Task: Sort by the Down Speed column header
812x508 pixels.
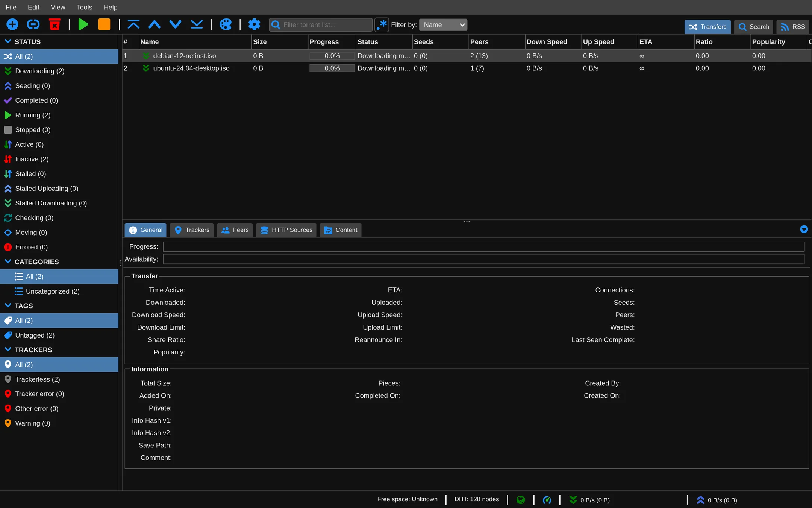Action: pos(553,42)
